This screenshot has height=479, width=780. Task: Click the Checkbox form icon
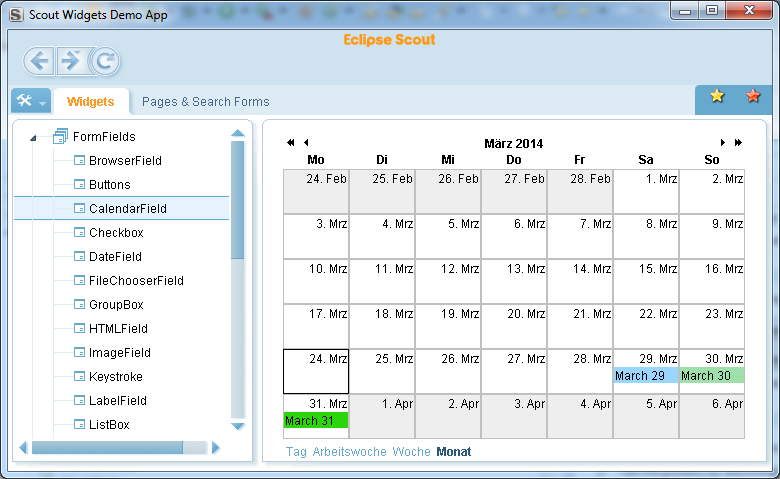79,232
